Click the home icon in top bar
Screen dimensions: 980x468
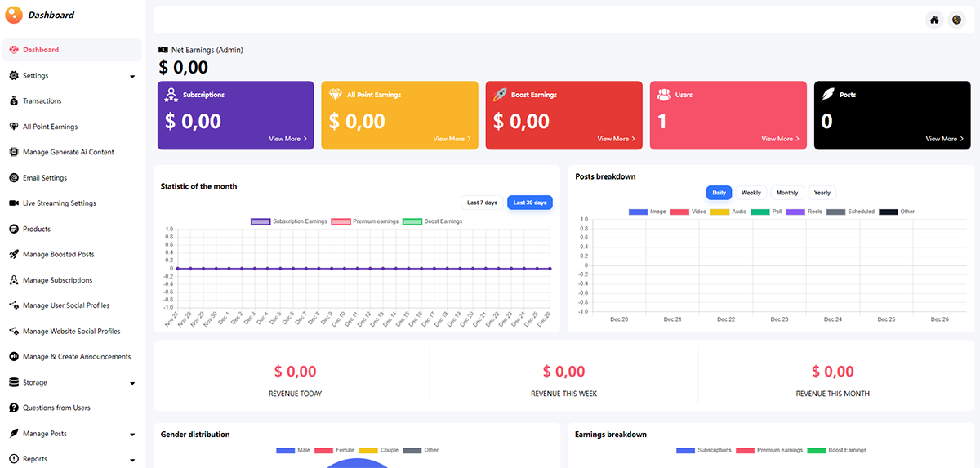[934, 20]
